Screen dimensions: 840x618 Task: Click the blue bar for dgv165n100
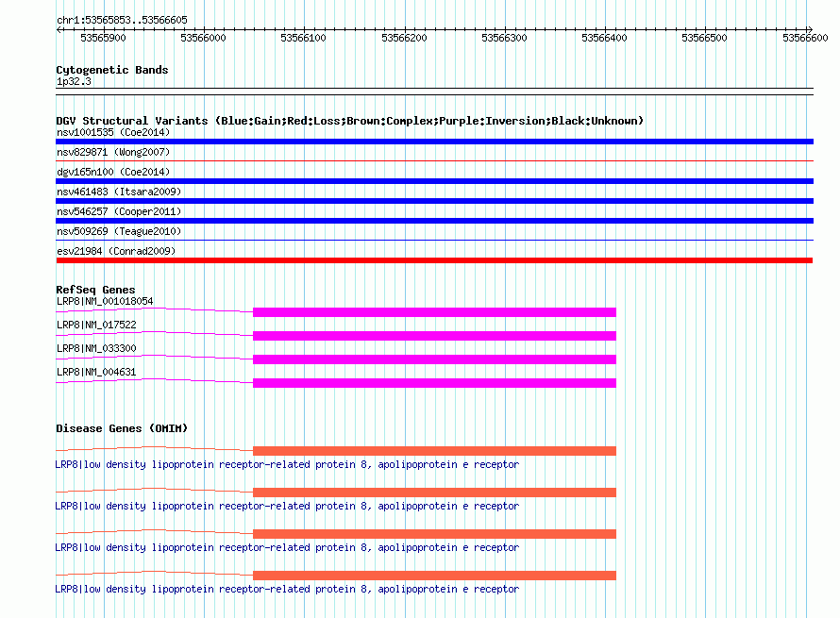(434, 181)
